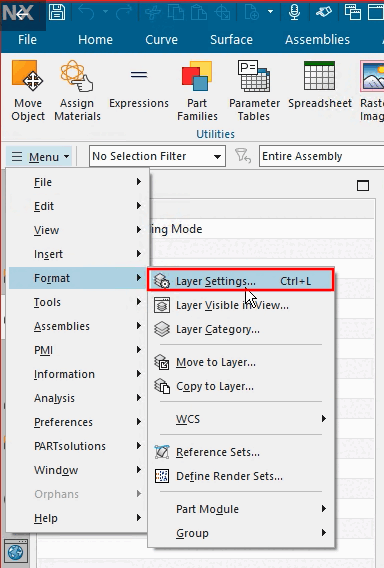Viewport: 384px width, 568px height.
Task: Expand the Analysis submenu
Action: (78, 398)
